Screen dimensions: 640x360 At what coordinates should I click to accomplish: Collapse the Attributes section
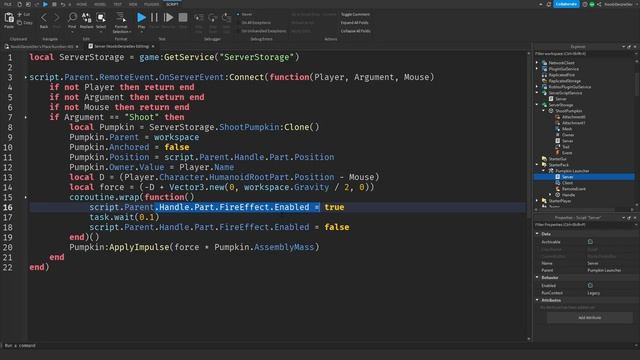tap(537, 300)
